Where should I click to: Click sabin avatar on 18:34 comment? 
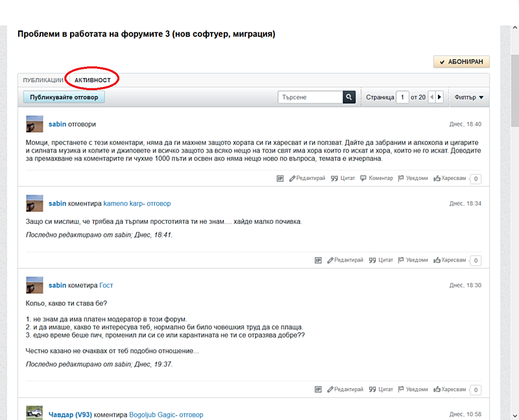[x=34, y=203]
